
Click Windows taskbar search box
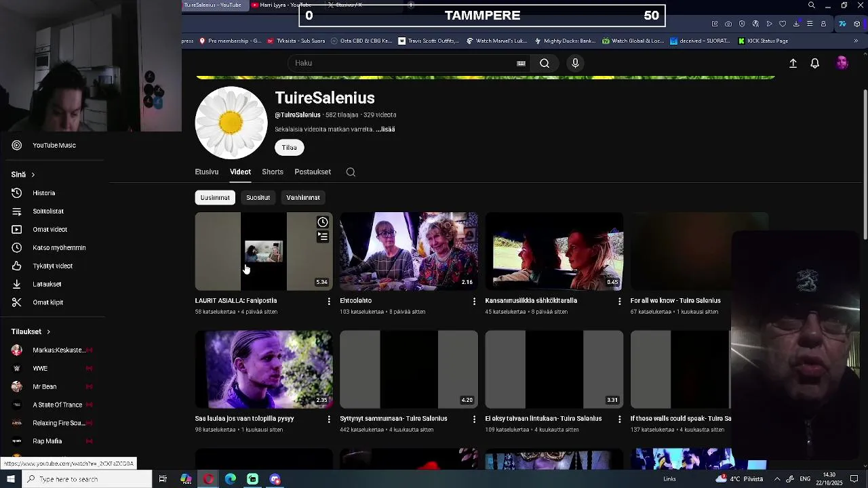click(87, 479)
